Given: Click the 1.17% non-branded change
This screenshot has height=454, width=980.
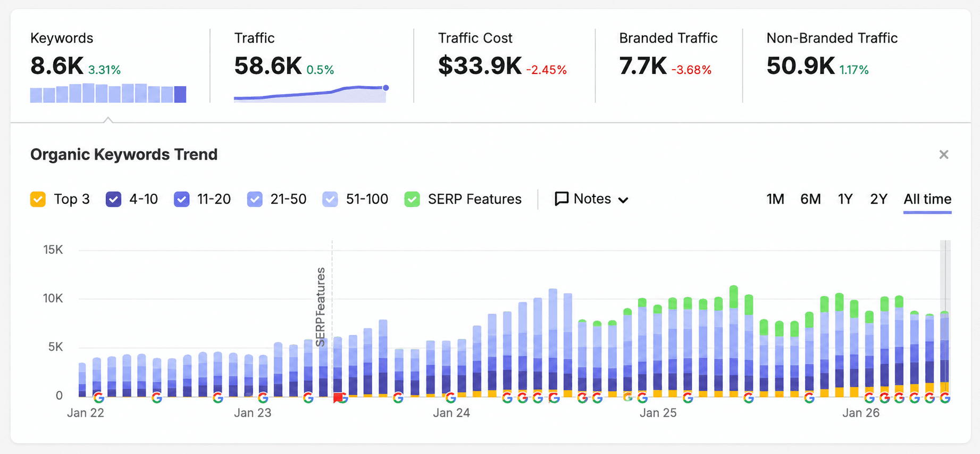Looking at the screenshot, I should click(854, 70).
